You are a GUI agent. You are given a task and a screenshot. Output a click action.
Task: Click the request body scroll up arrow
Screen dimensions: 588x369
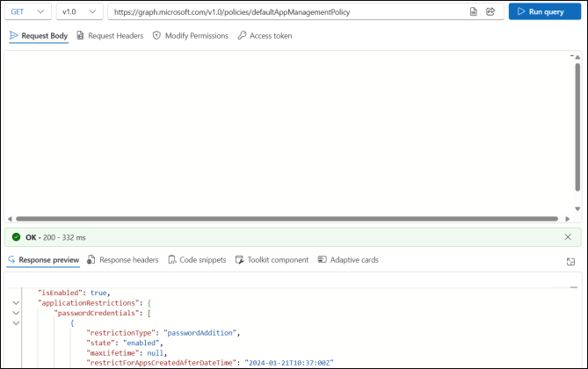pyautogui.click(x=577, y=57)
